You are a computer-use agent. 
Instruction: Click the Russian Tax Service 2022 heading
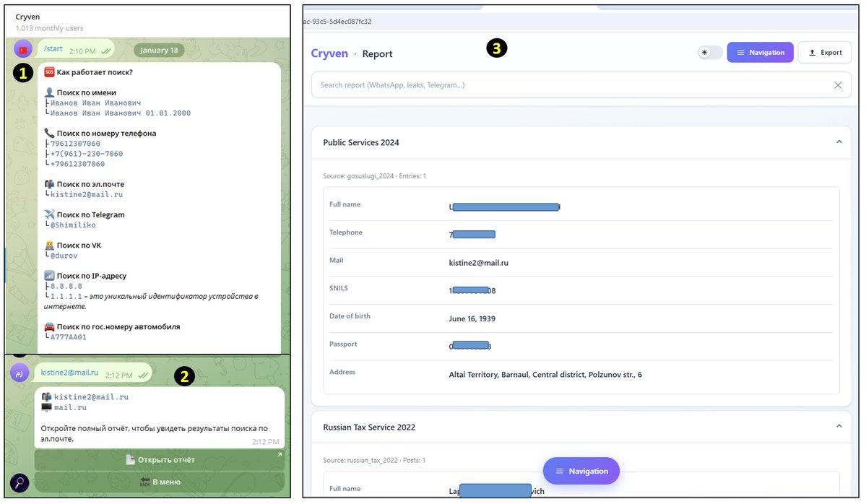[x=369, y=427]
